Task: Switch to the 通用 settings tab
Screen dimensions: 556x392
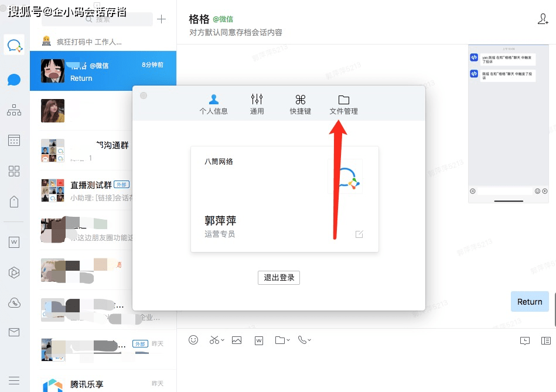Action: click(x=257, y=105)
